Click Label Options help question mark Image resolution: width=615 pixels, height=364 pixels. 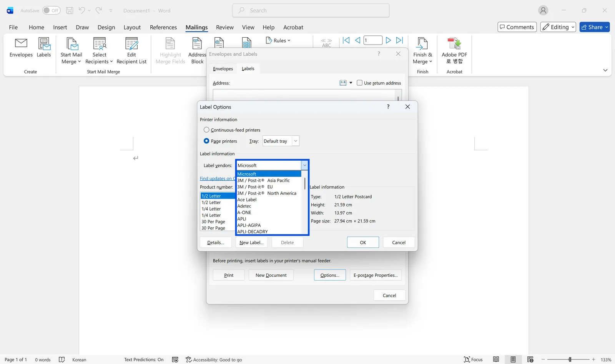pos(388,107)
